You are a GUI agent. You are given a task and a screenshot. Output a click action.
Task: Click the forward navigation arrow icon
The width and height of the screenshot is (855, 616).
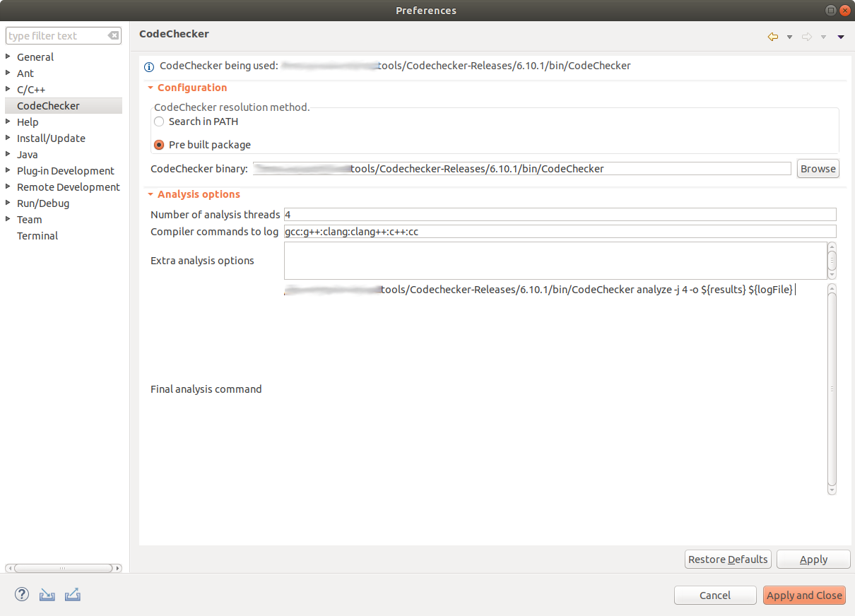[807, 37]
